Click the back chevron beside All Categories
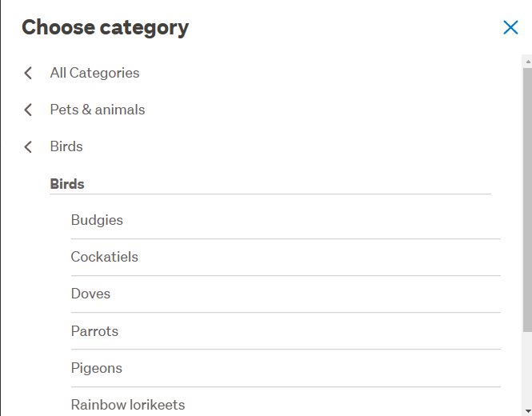 tap(28, 73)
